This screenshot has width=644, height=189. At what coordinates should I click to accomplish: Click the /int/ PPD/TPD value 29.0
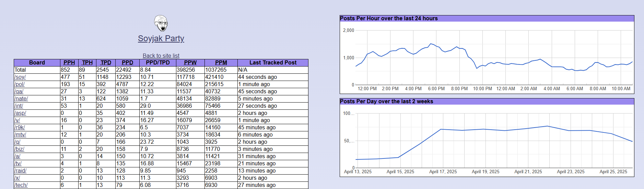[145, 106]
